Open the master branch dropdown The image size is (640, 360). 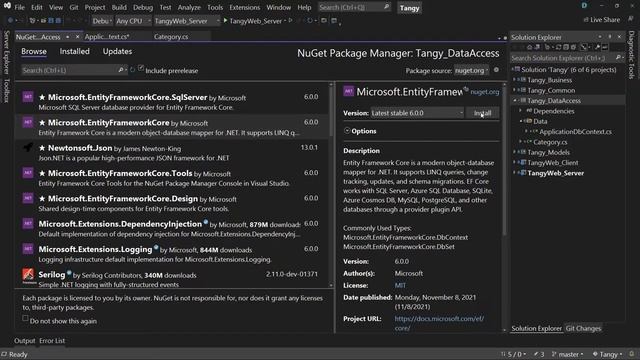tap(567, 354)
